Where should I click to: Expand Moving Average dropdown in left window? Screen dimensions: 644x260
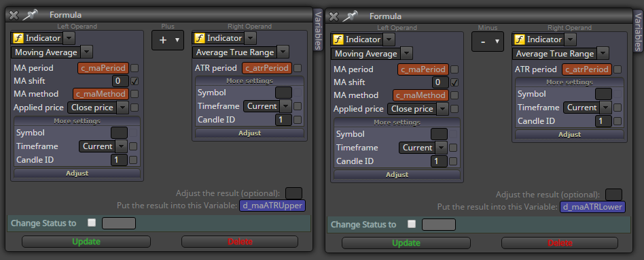86,52
